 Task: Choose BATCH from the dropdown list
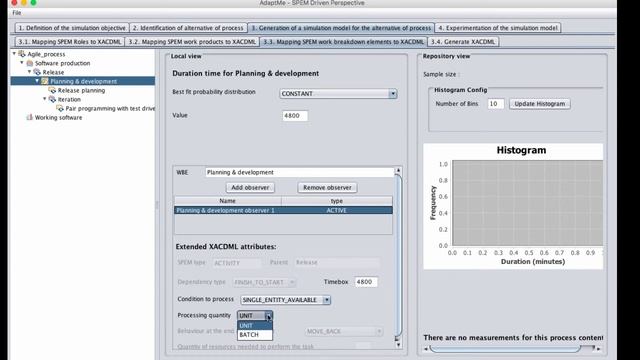coord(255,335)
